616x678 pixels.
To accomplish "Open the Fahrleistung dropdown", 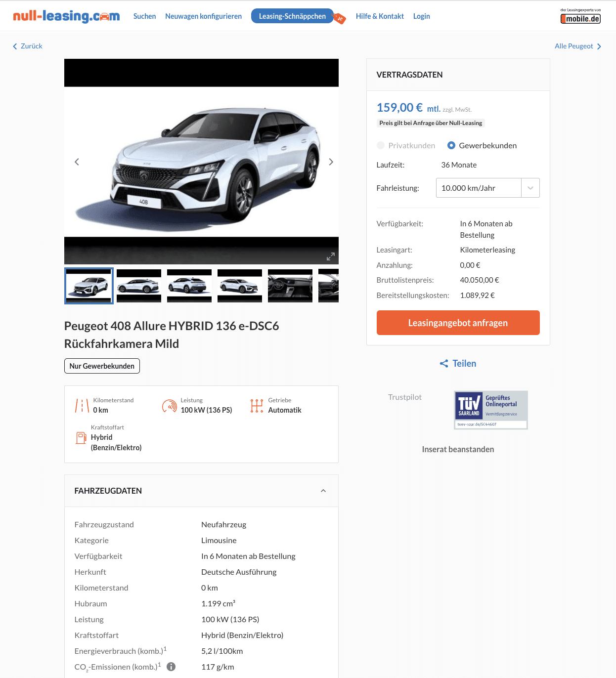I will pos(487,188).
